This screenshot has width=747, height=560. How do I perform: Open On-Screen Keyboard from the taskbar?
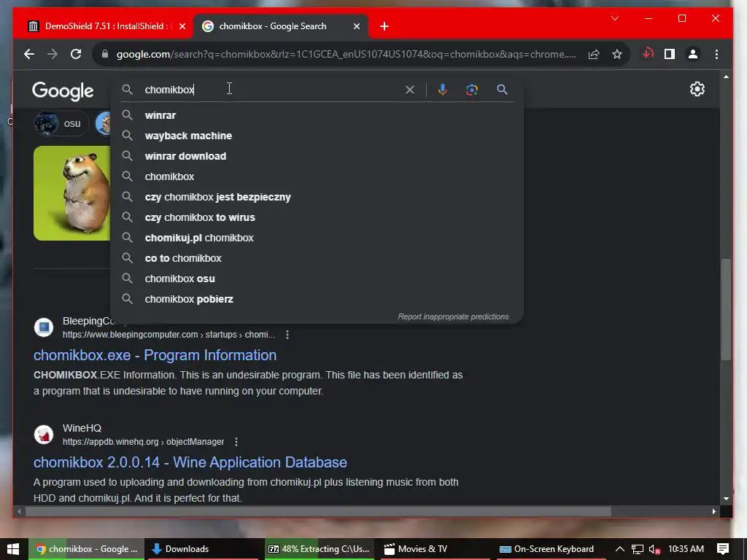click(551, 549)
